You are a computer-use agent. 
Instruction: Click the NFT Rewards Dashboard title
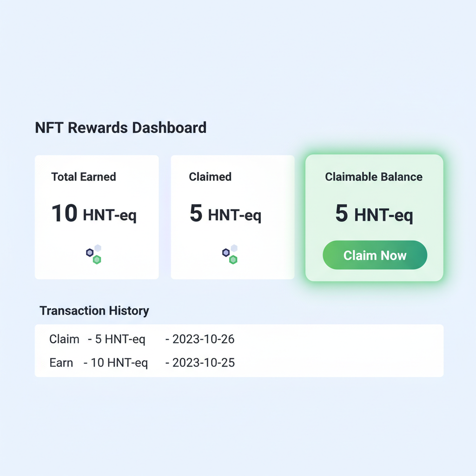120,127
